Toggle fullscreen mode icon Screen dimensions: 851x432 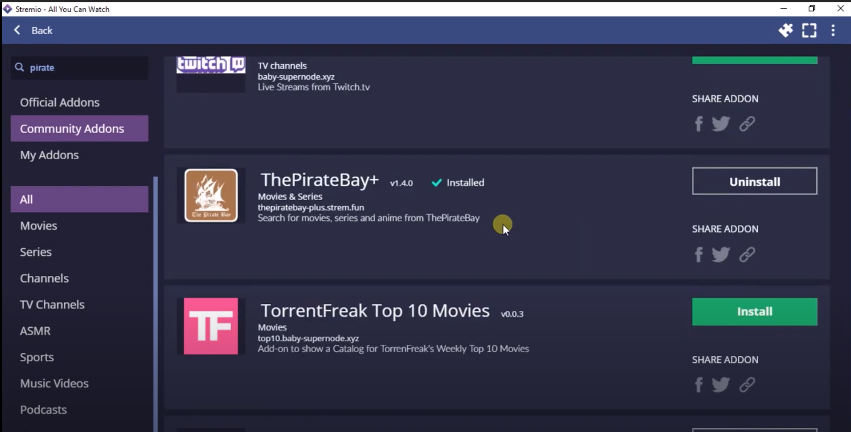click(809, 30)
